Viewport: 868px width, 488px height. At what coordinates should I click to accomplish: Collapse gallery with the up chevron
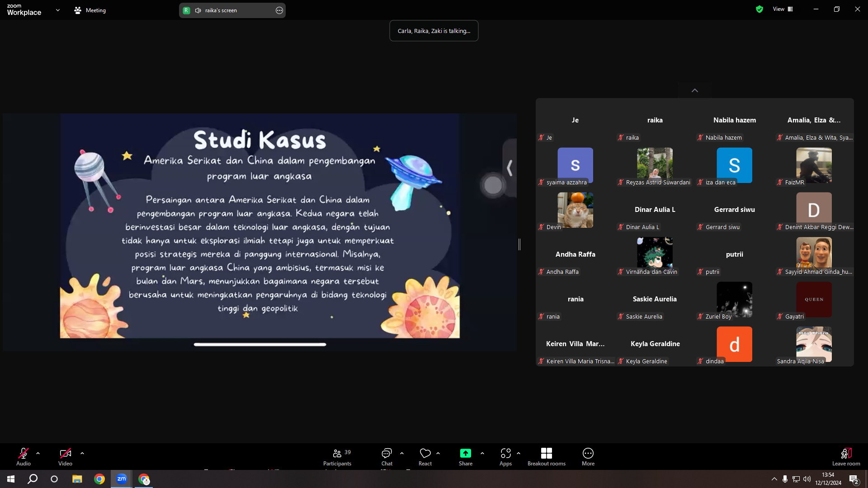[695, 90]
